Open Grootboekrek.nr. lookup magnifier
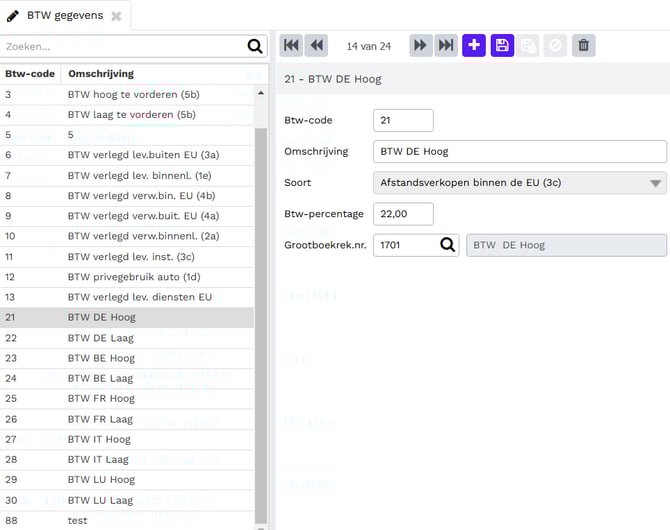 point(447,245)
